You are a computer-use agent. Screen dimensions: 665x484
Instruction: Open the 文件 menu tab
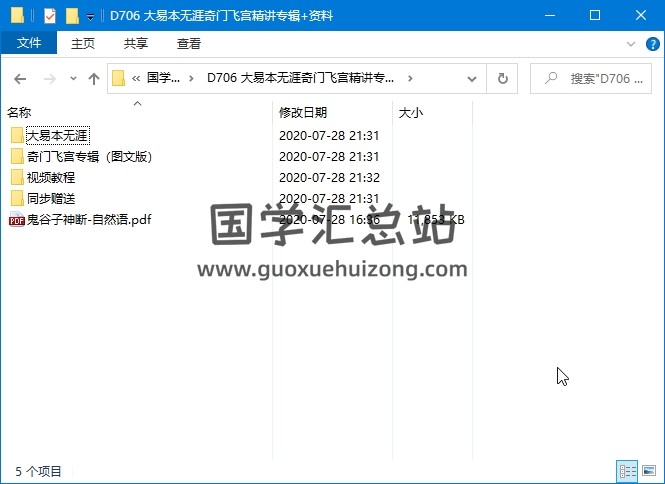point(28,43)
